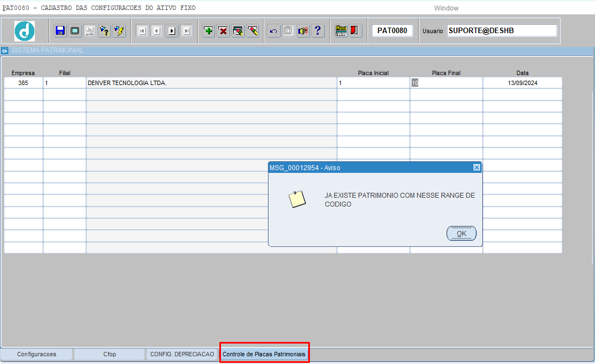Confirm the warning with OK

click(x=461, y=234)
